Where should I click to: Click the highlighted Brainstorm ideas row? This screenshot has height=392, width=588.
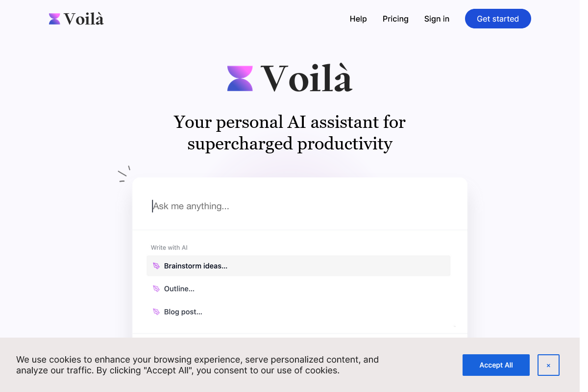[298, 266]
